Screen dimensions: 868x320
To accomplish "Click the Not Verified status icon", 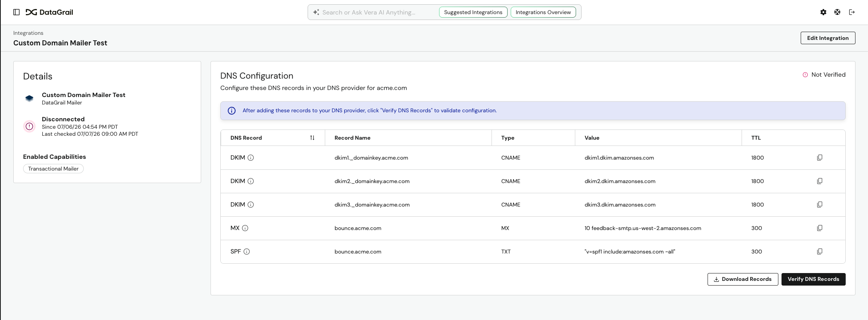I will [x=805, y=75].
